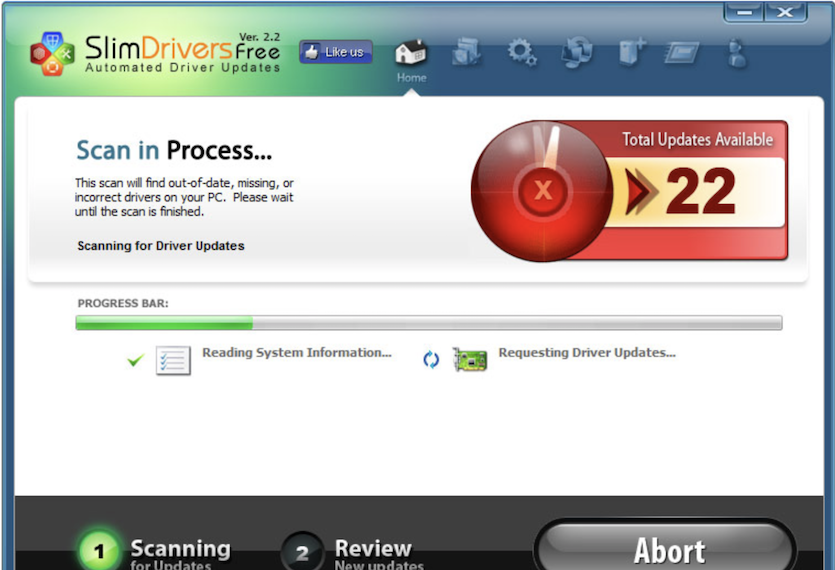
Task: Click the 22 total updates counter
Action: pos(700,191)
